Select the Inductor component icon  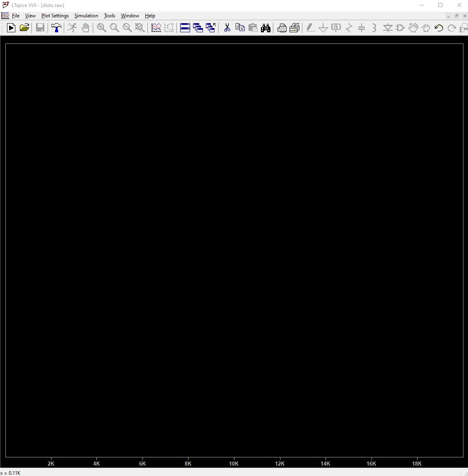point(374,28)
